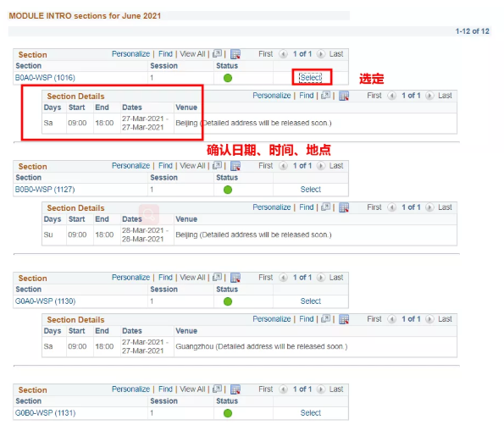
Task: Open the zoom popup icon in the B0B0-WSP Section header
Action: point(218,165)
